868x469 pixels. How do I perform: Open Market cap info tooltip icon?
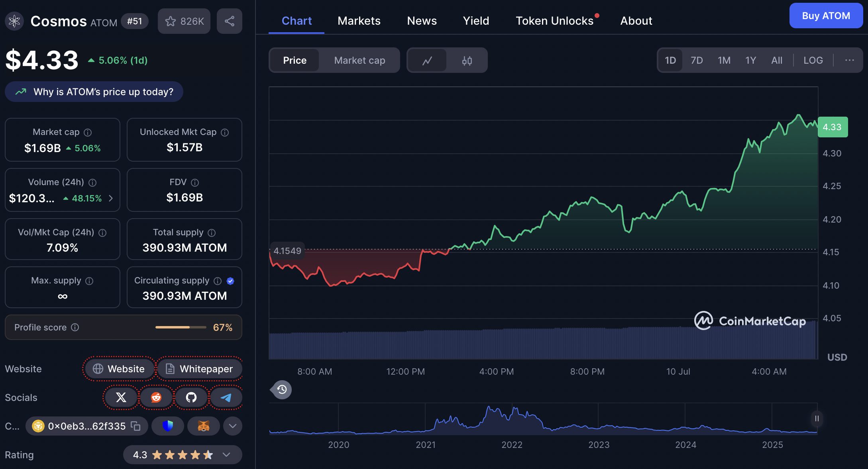tap(88, 133)
